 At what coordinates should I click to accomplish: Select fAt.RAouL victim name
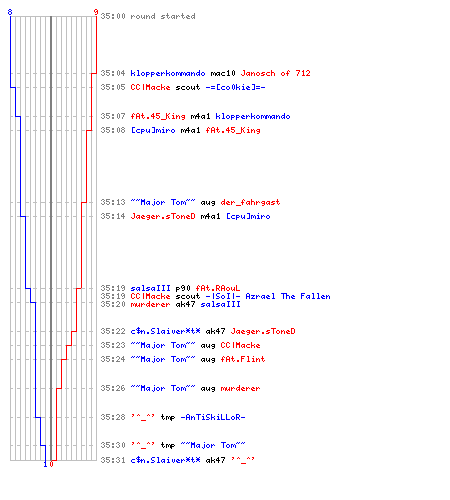218,288
